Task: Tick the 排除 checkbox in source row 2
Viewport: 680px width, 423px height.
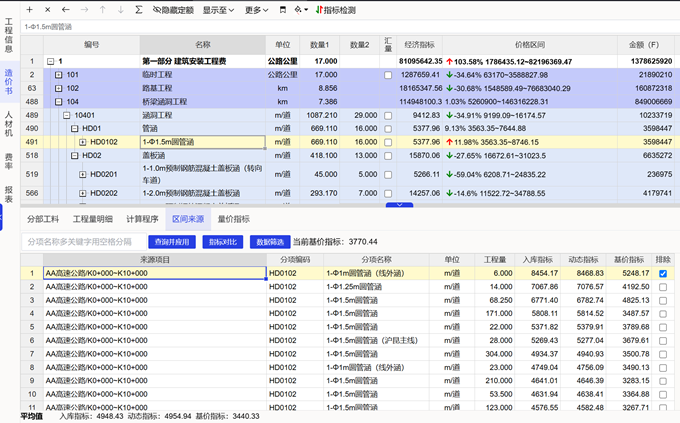Action: pyautogui.click(x=663, y=286)
